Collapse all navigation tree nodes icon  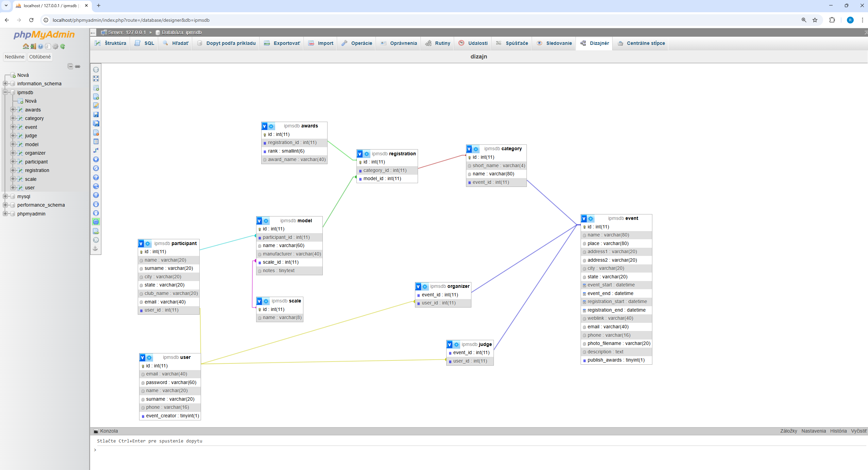click(x=70, y=66)
